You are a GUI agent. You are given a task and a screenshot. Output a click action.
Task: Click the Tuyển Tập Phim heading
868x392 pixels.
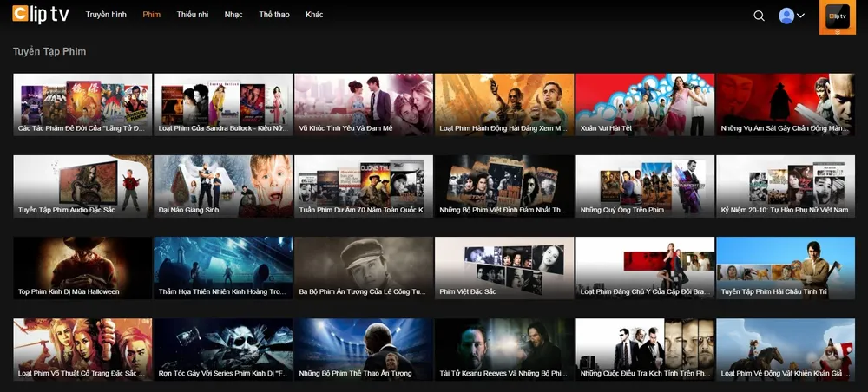pos(49,52)
